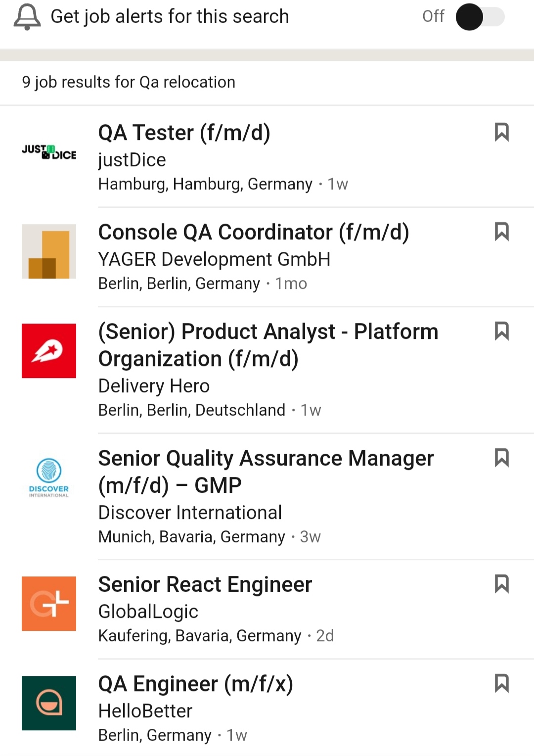
Task: Open QA Tester (f/m/d) job listing
Action: click(x=184, y=133)
